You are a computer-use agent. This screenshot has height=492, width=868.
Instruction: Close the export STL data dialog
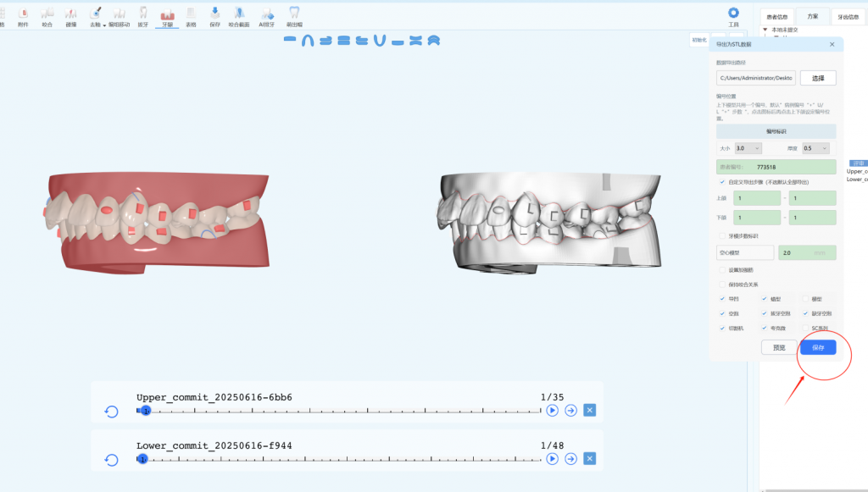click(832, 44)
